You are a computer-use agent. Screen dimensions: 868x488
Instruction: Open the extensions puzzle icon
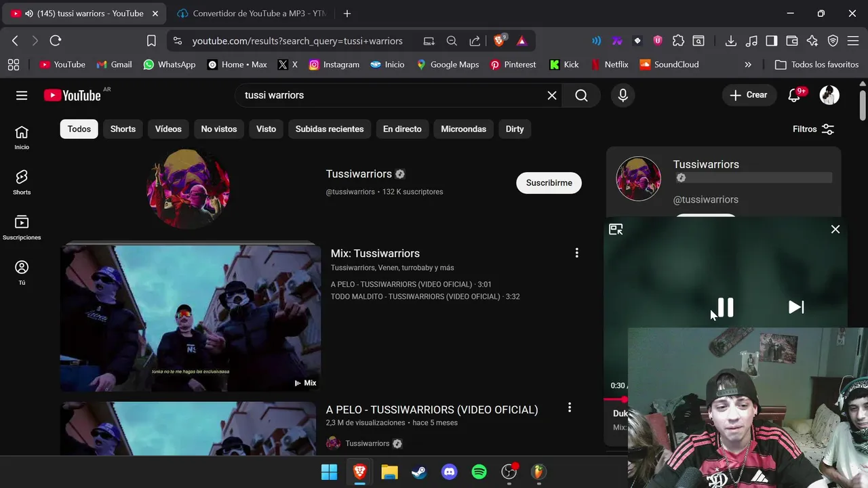(x=678, y=41)
